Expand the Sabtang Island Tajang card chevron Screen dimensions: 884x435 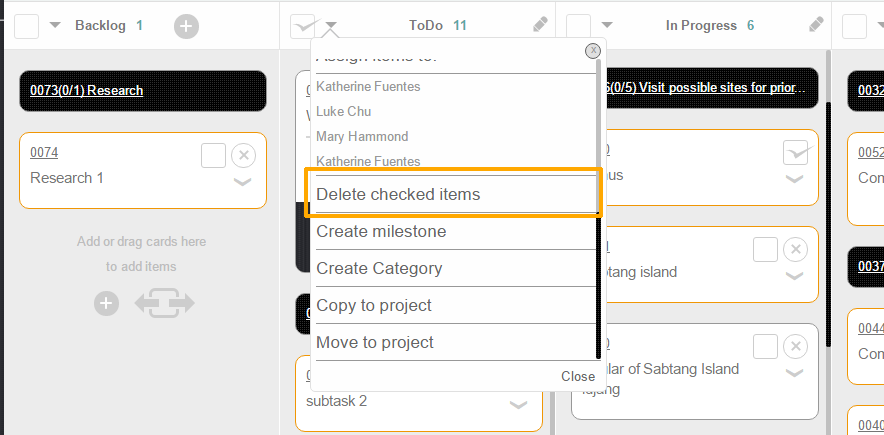pos(794,373)
